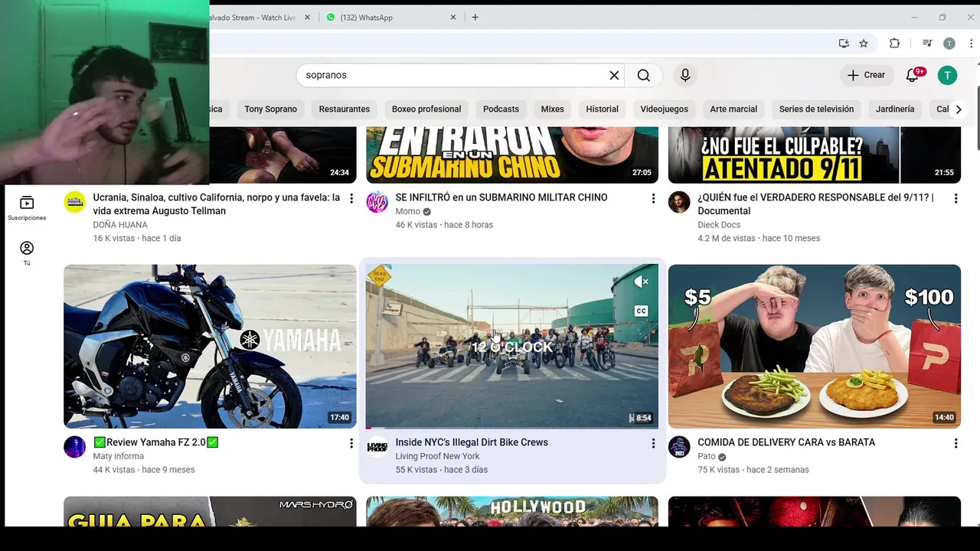Filter by Videojuegos chip

[665, 109]
